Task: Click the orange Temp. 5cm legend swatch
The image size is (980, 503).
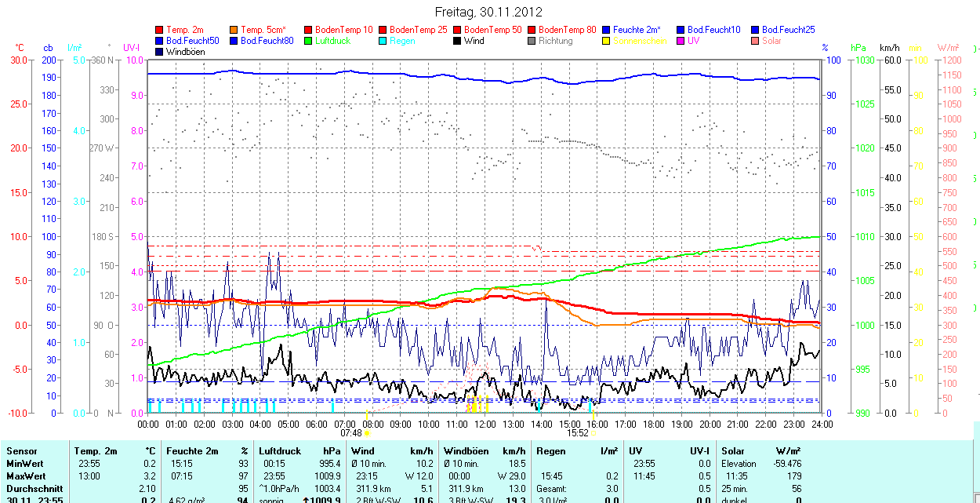Action: pyautogui.click(x=234, y=30)
